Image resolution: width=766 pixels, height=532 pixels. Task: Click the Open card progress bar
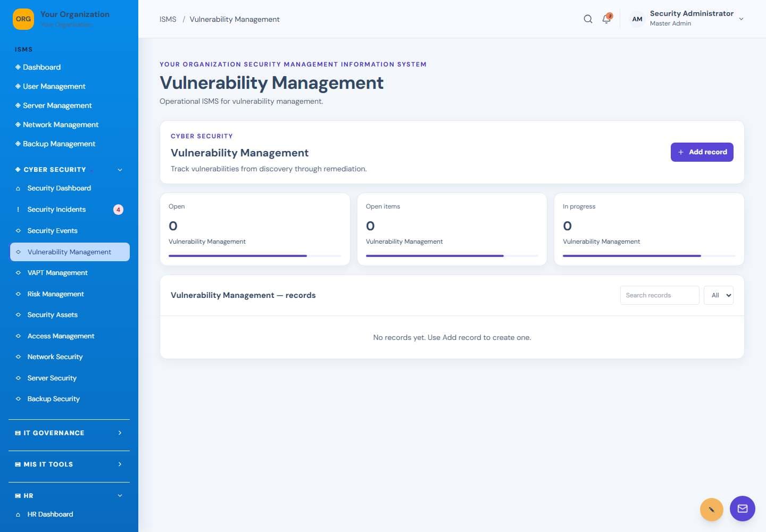click(x=255, y=256)
